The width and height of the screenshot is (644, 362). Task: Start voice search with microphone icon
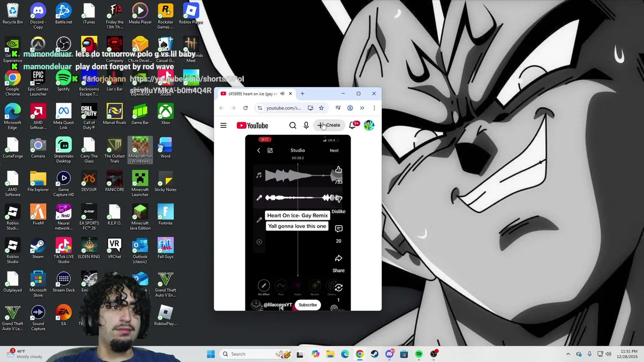pyautogui.click(x=306, y=125)
